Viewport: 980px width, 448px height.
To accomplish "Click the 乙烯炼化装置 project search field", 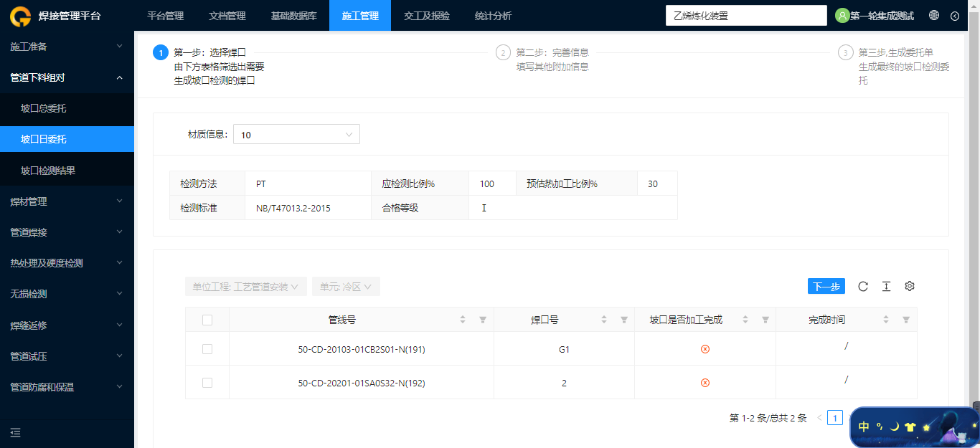I will (x=746, y=16).
